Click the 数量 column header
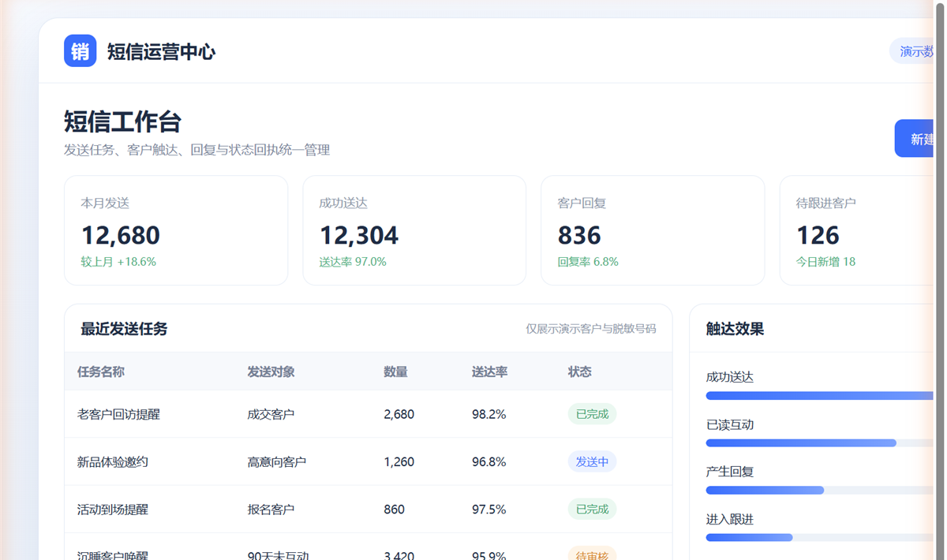Image resolution: width=947 pixels, height=560 pixels. click(x=395, y=371)
